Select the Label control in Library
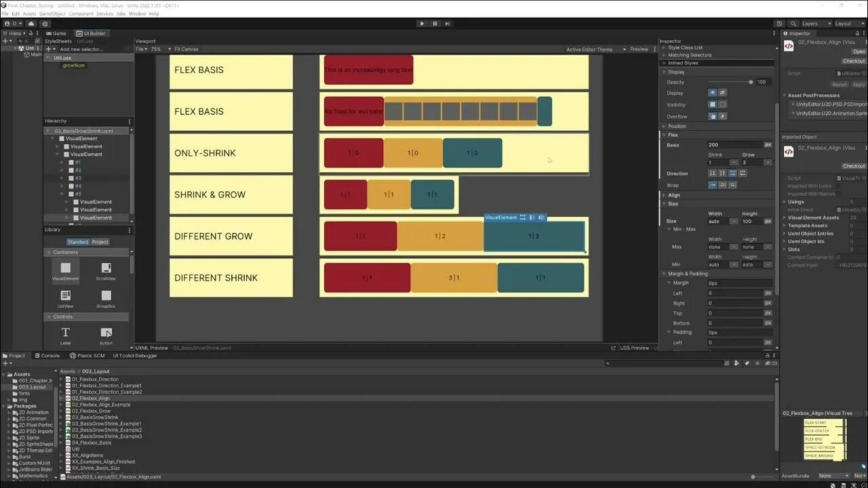This screenshot has width=868, height=488. click(65, 335)
